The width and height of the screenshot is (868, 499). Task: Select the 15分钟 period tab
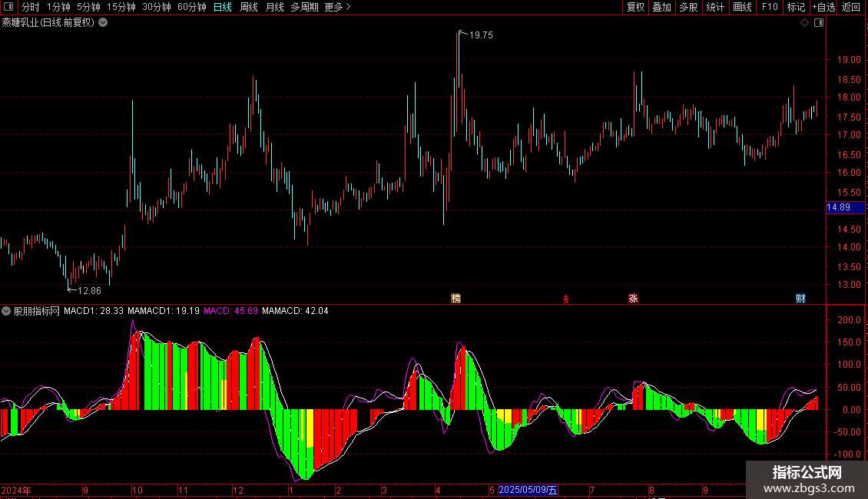pyautogui.click(x=121, y=7)
